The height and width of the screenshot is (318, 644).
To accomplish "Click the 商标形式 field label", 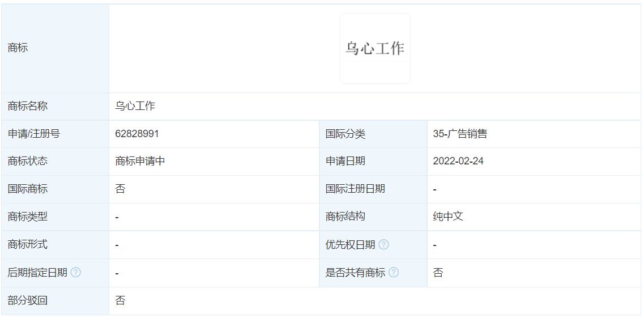I will point(28,244).
